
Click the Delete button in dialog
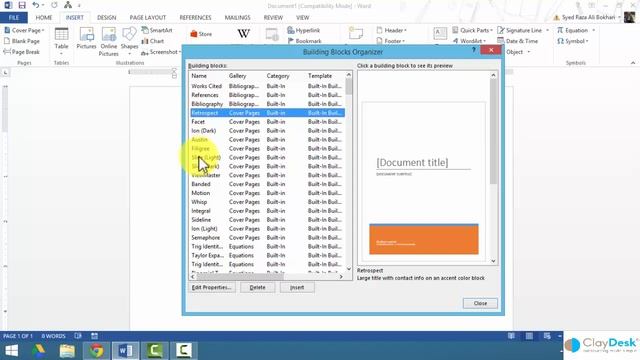click(257, 287)
